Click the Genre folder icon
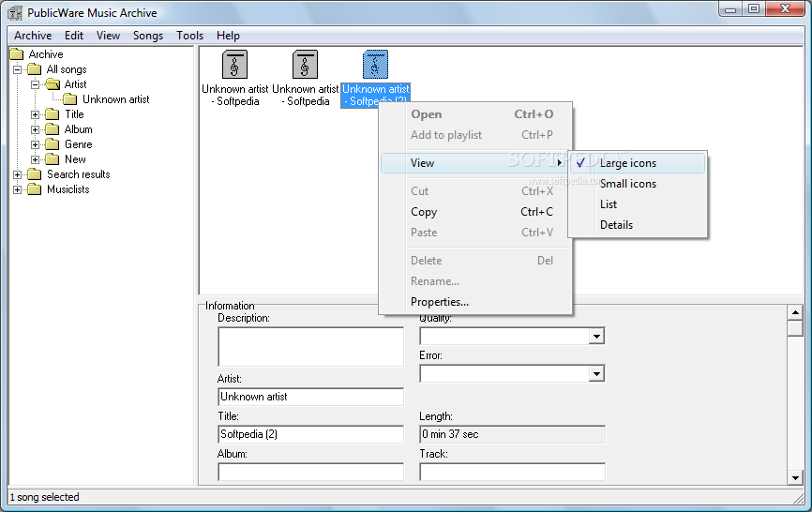This screenshot has width=812, height=512. point(53,144)
